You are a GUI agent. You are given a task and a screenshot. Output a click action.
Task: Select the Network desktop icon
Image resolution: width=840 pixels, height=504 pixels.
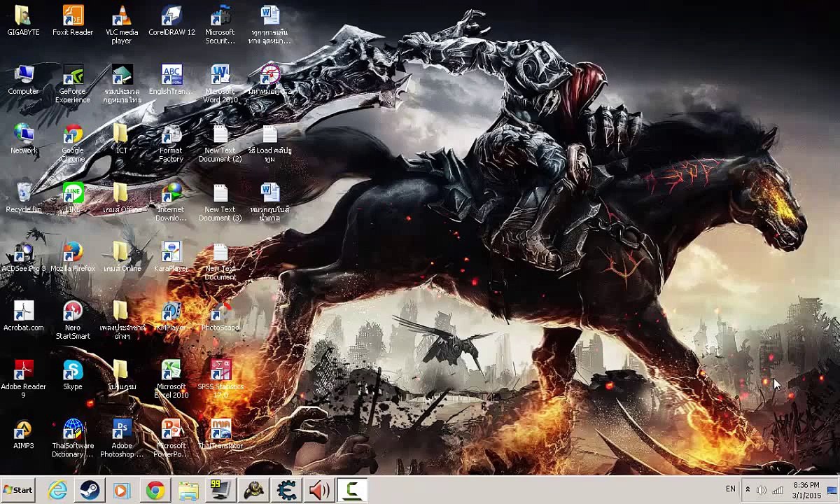click(x=23, y=139)
